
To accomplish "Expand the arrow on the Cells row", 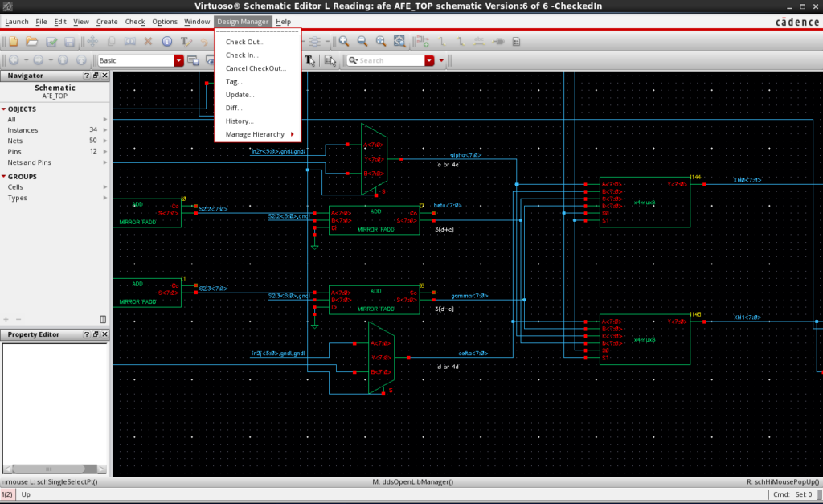I will click(105, 187).
